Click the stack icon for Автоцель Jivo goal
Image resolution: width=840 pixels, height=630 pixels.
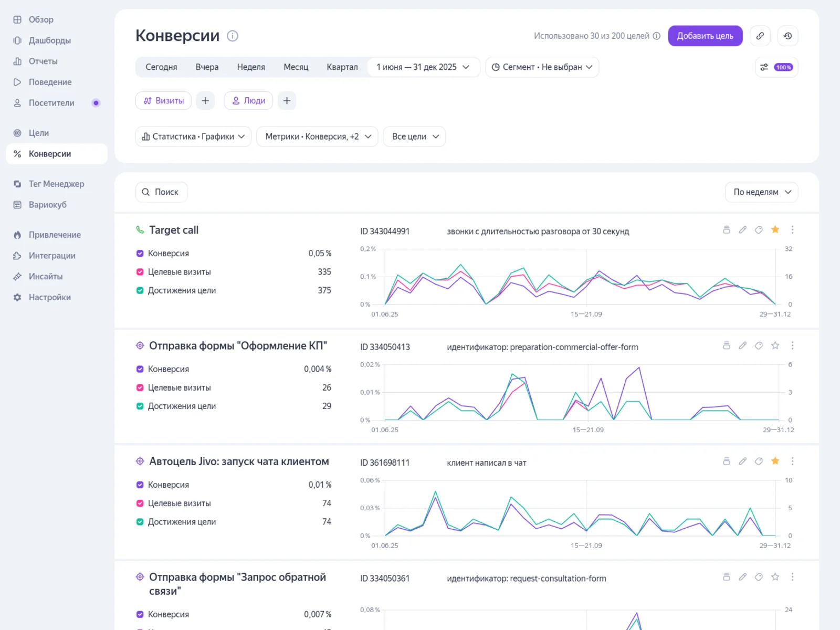pos(727,461)
